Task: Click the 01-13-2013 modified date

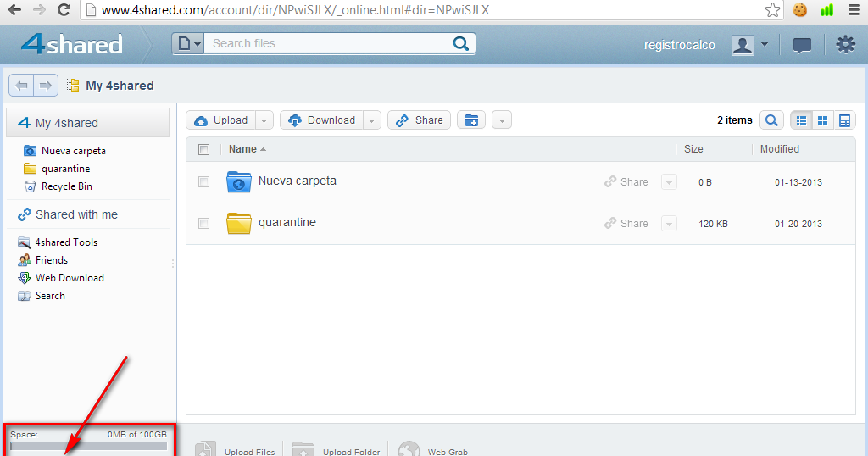Action: [798, 182]
